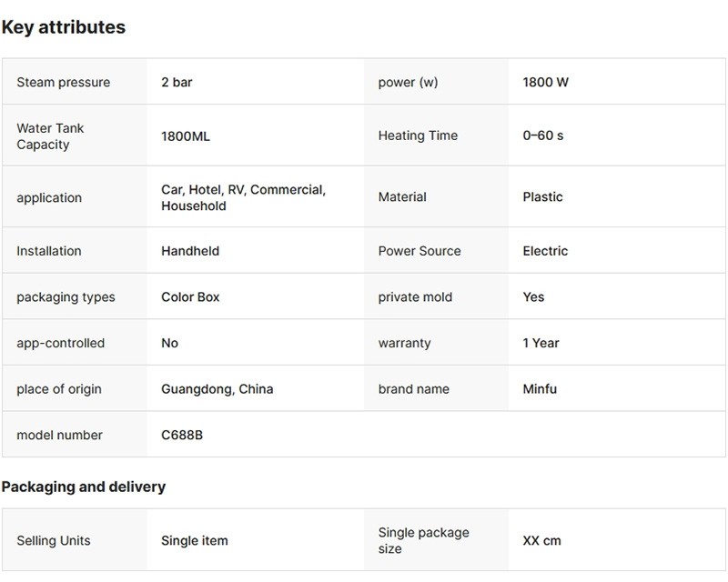Click the private mold Yes value
The image size is (728, 582).
pos(533,297)
